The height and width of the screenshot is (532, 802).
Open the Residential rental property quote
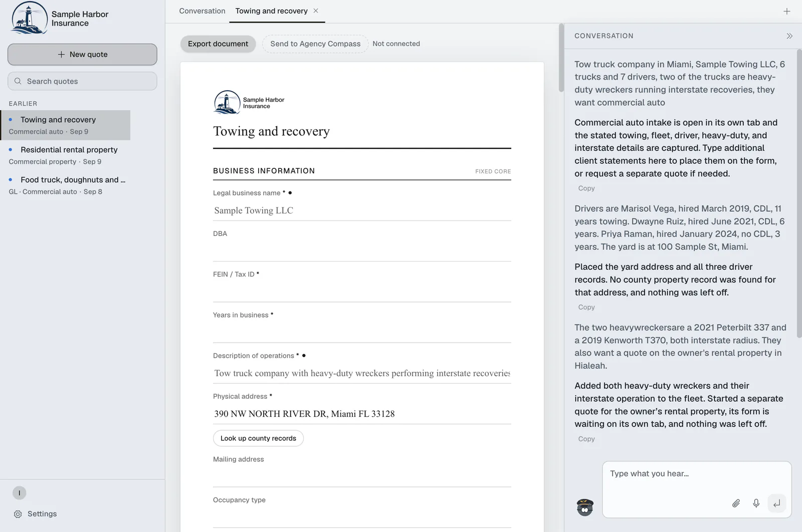(x=65, y=155)
